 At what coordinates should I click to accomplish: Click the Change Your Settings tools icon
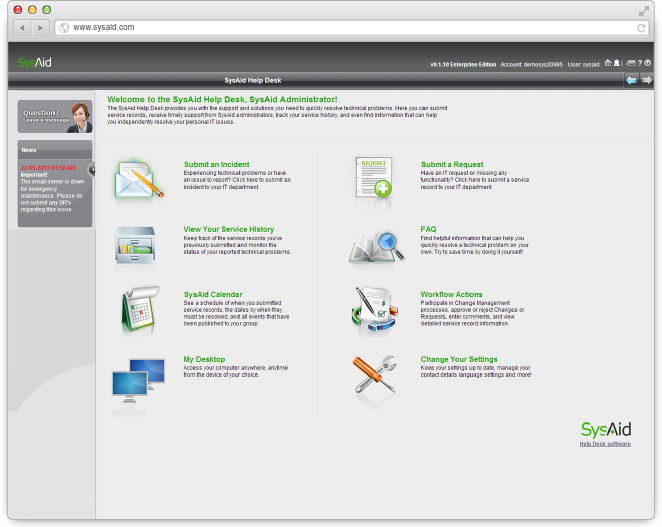click(374, 375)
